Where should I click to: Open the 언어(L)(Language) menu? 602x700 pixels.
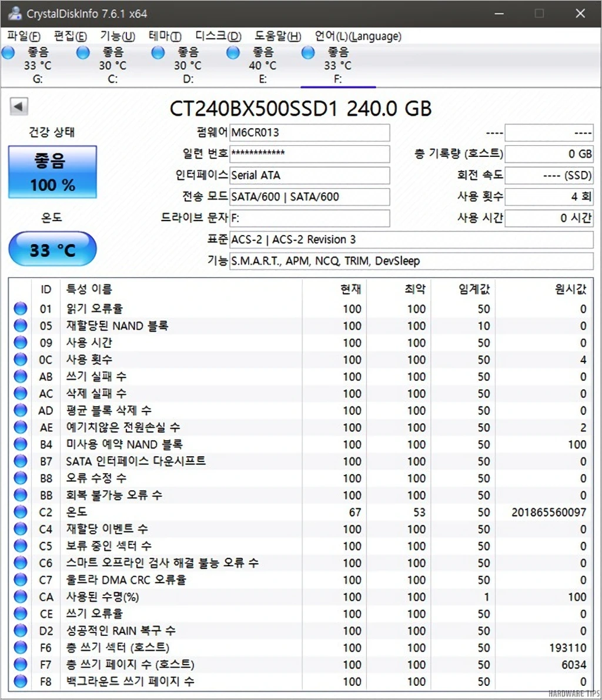tap(357, 36)
